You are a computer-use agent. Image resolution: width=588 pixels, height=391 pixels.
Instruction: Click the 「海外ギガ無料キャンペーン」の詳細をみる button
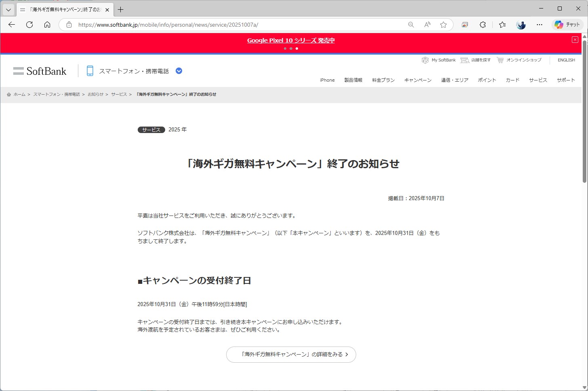(291, 354)
